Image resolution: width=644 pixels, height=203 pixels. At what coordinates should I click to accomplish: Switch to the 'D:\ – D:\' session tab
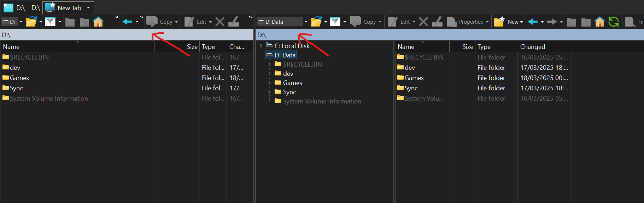[22, 8]
